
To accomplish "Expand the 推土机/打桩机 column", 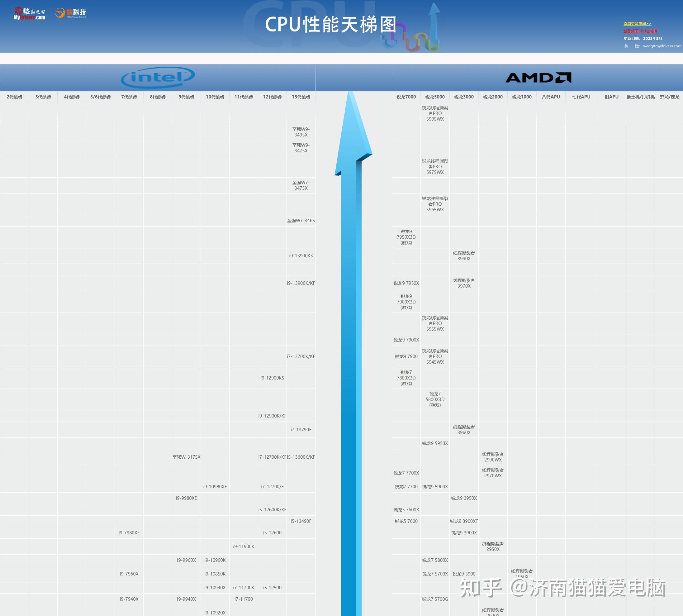I will [640, 97].
